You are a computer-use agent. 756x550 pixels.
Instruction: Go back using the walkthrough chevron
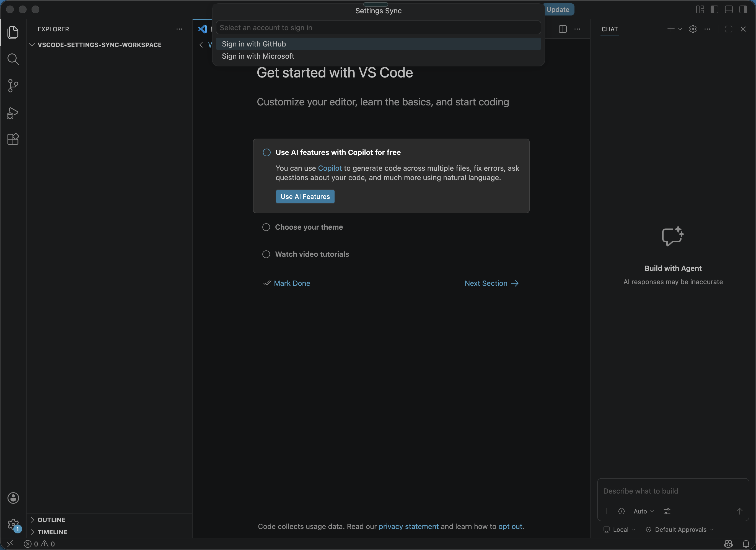(x=201, y=45)
